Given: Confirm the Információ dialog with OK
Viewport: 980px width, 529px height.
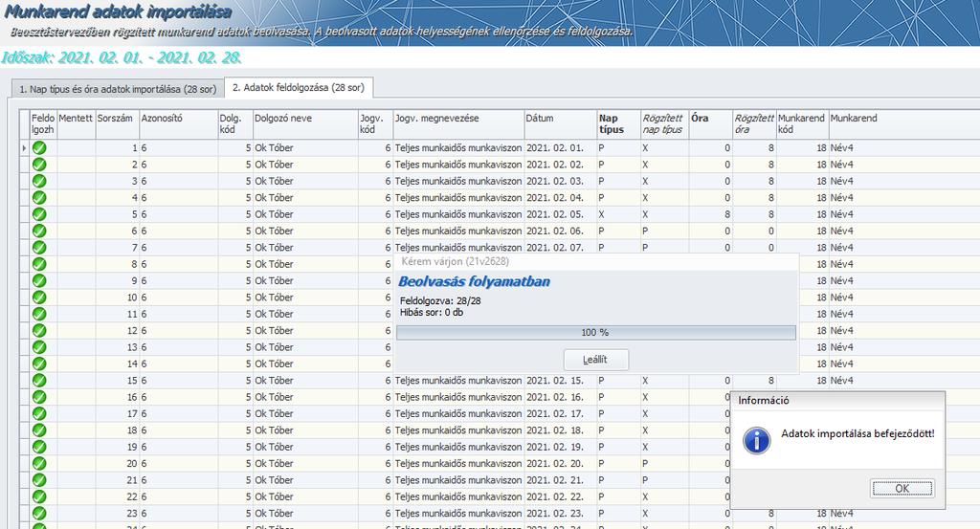Looking at the screenshot, I should (902, 489).
